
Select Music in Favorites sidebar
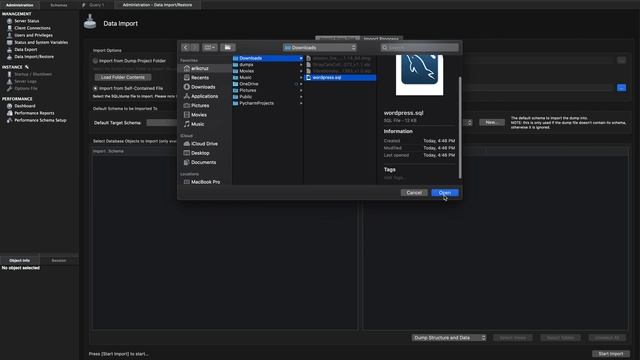pos(198,124)
